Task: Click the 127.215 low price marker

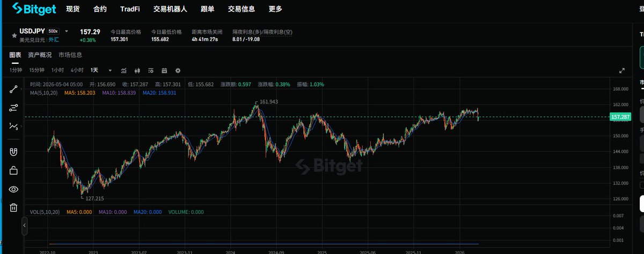Action: click(94, 198)
